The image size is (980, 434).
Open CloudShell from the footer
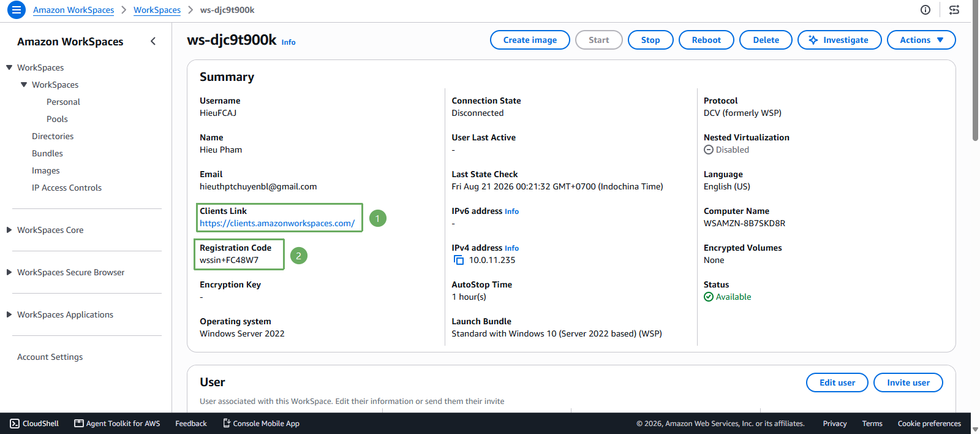tap(34, 424)
